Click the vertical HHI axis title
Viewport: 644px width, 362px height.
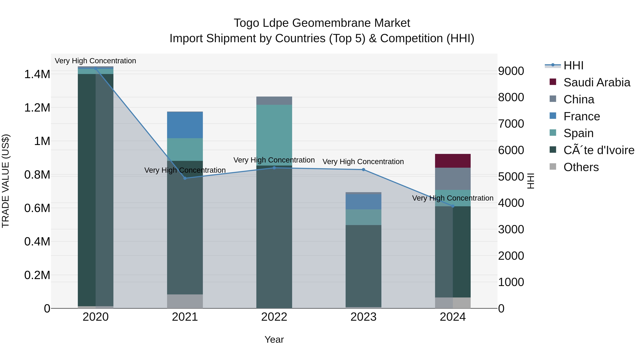pyautogui.click(x=531, y=181)
